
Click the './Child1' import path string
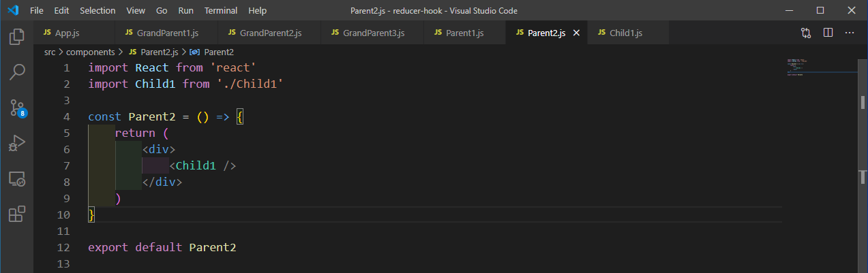click(x=250, y=84)
